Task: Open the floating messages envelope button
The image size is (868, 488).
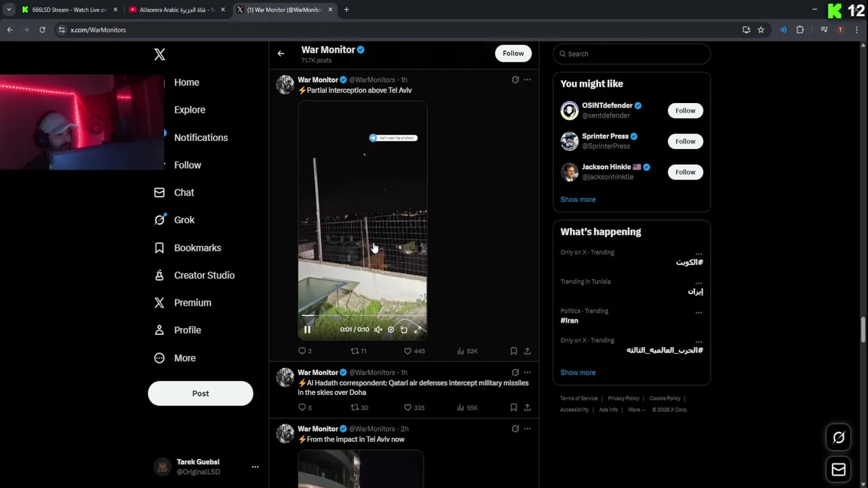Action: coord(838,469)
